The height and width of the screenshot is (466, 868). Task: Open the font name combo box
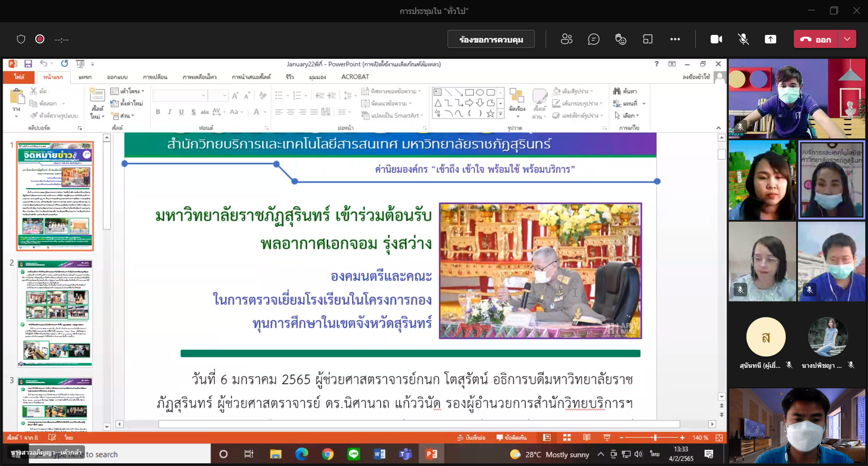(179, 95)
